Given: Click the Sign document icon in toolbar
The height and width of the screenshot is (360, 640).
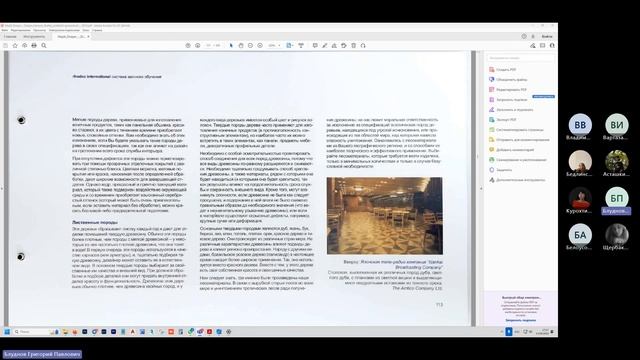Looking at the screenshot, I should pyautogui.click(x=334, y=46).
